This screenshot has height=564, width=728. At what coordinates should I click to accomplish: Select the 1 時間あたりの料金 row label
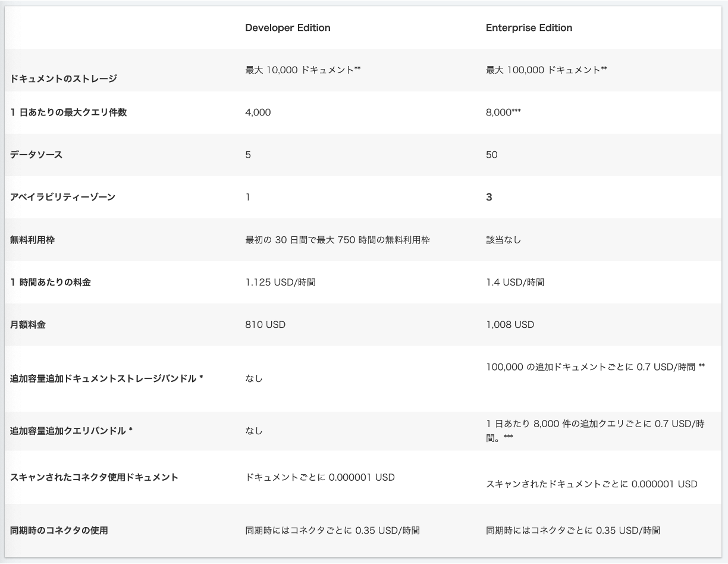pos(51,282)
